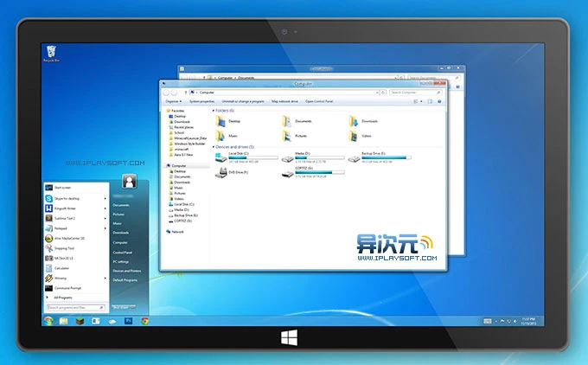The image size is (588, 365).
Task: Expand the Winamp jump list arrow
Action: pos(105,278)
